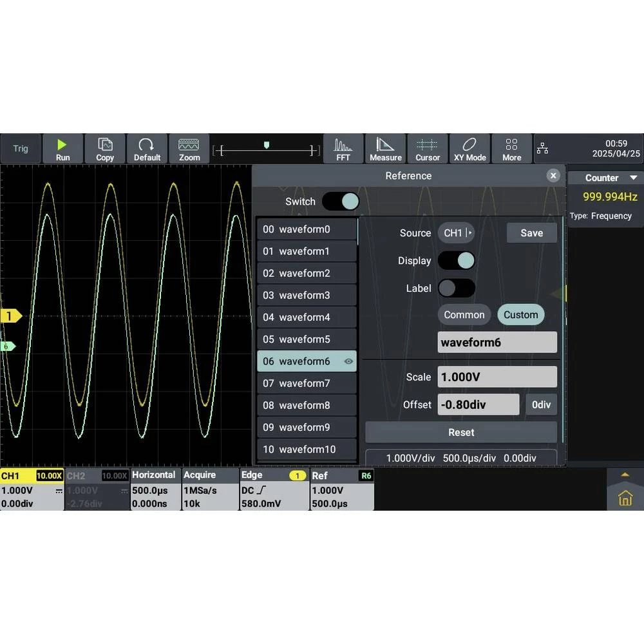This screenshot has width=644, height=644.
Task: Enable the Label toggle
Action: [457, 289]
